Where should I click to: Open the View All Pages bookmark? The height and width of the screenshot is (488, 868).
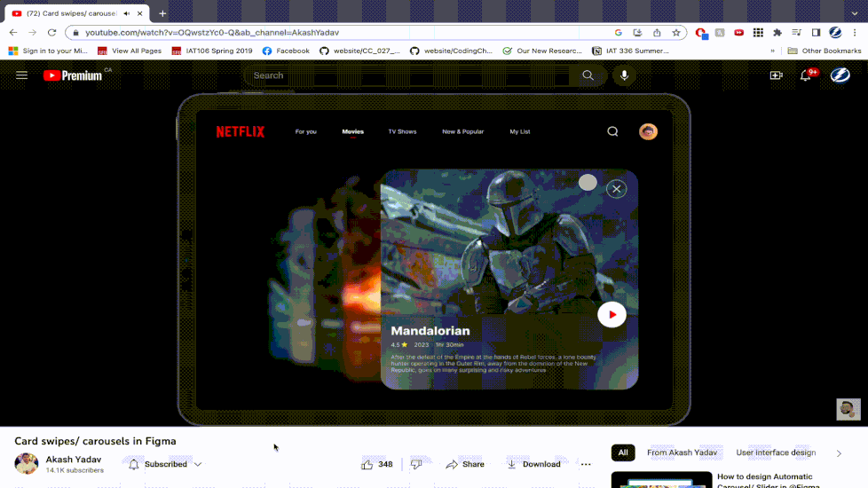[x=130, y=51]
